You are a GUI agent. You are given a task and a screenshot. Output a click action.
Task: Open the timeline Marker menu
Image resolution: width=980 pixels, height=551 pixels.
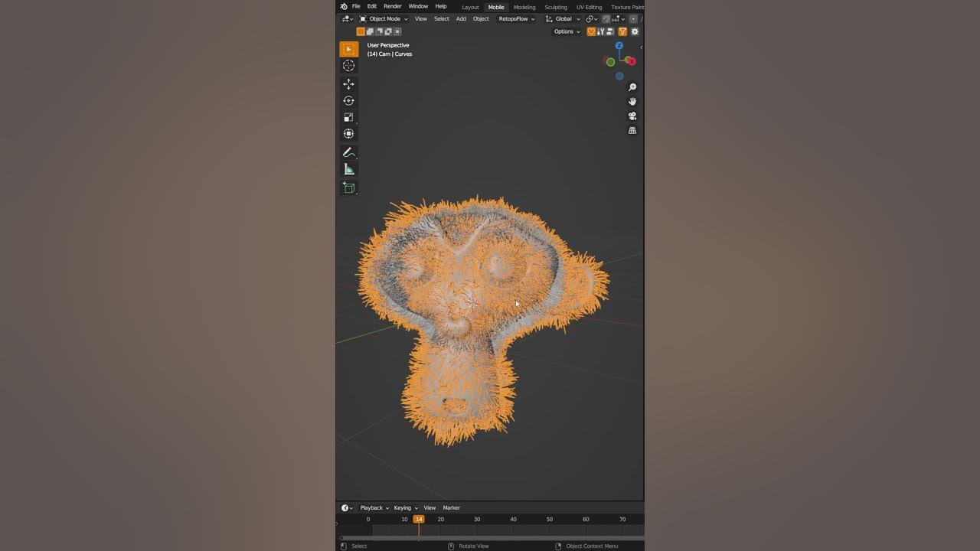451,508
